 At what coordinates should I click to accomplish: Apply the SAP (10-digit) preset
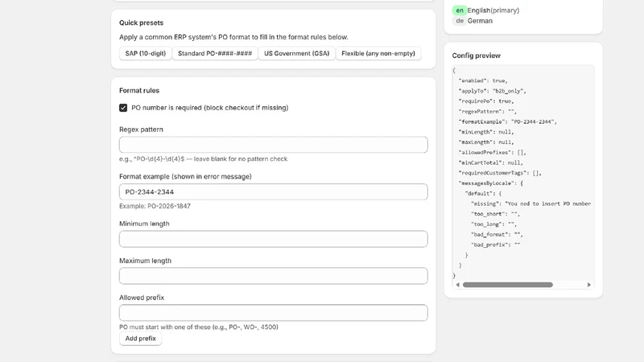[x=146, y=53]
